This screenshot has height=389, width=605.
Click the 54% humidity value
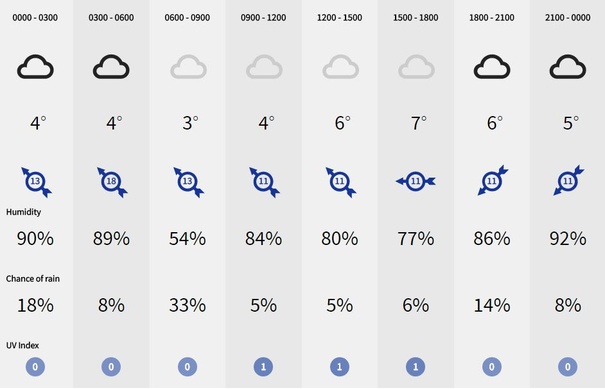tap(188, 238)
